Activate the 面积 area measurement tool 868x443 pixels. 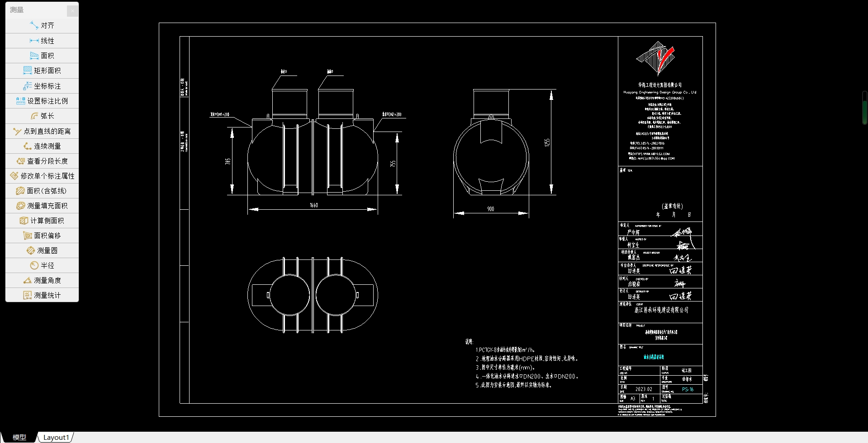coord(42,56)
